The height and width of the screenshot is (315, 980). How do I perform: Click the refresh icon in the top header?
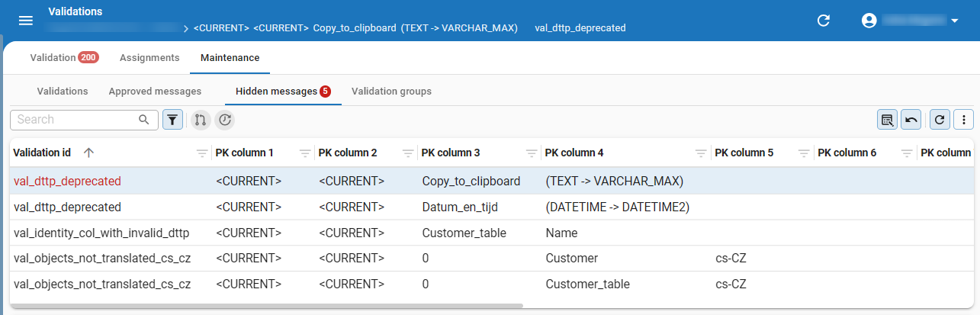point(824,21)
